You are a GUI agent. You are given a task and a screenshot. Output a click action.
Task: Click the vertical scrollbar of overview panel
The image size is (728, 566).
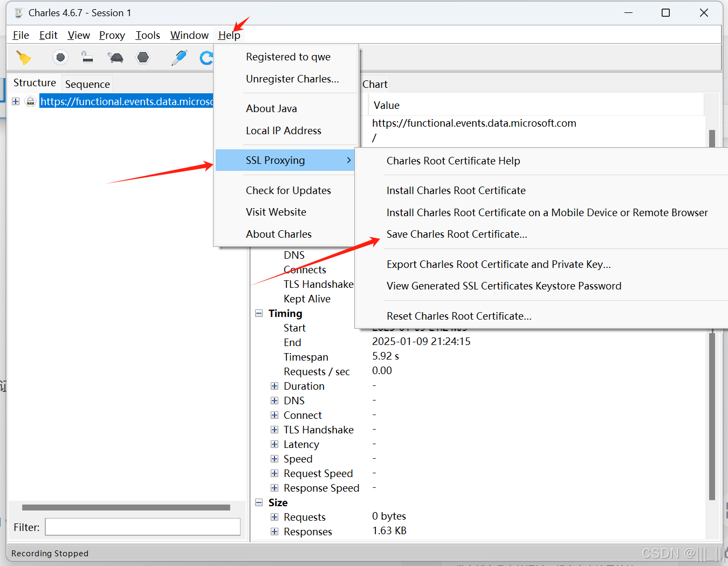pos(712,416)
